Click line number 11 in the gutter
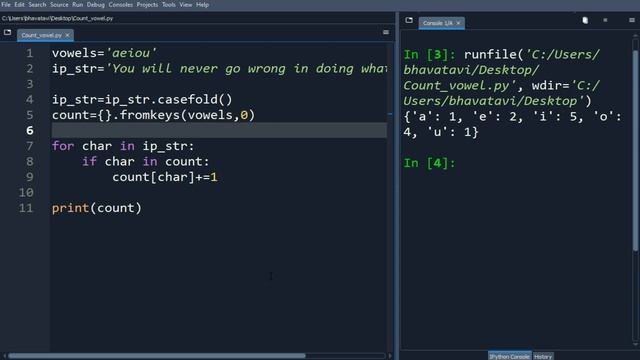Image resolution: width=640 pixels, height=360 pixels. 26,208
